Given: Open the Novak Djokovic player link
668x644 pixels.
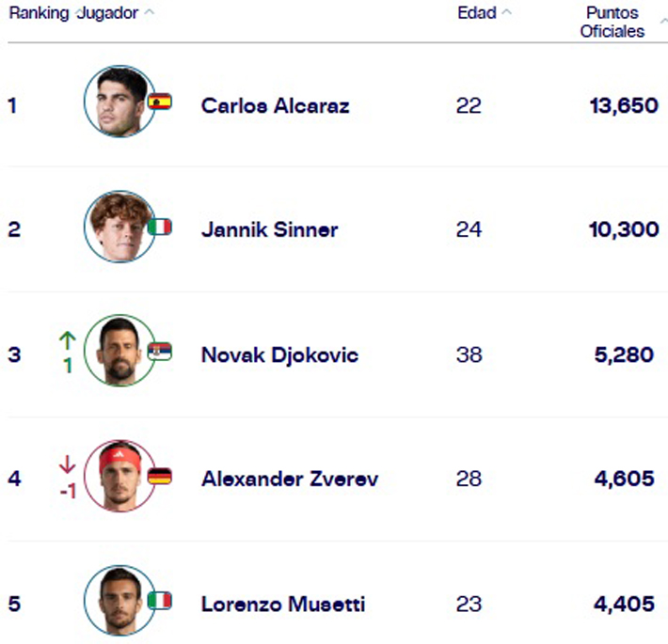Looking at the screenshot, I should (x=279, y=354).
